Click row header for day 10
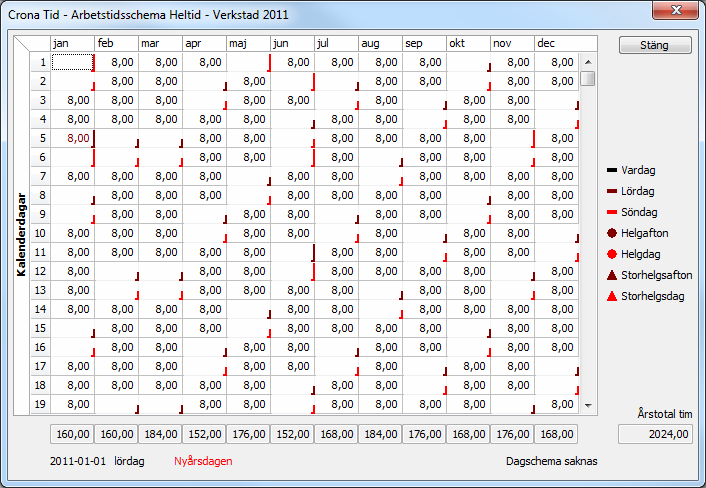The height and width of the screenshot is (488, 706). pos(40,233)
